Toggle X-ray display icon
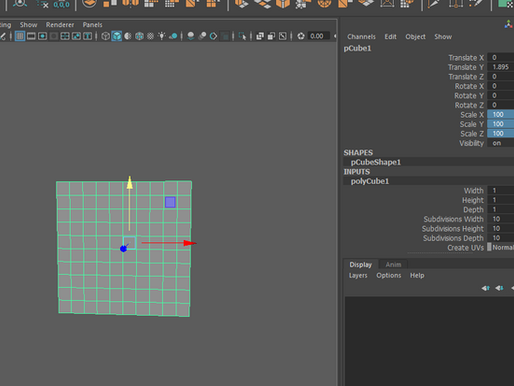Screen dimensions: 514x386 pyautogui.click(x=260, y=36)
